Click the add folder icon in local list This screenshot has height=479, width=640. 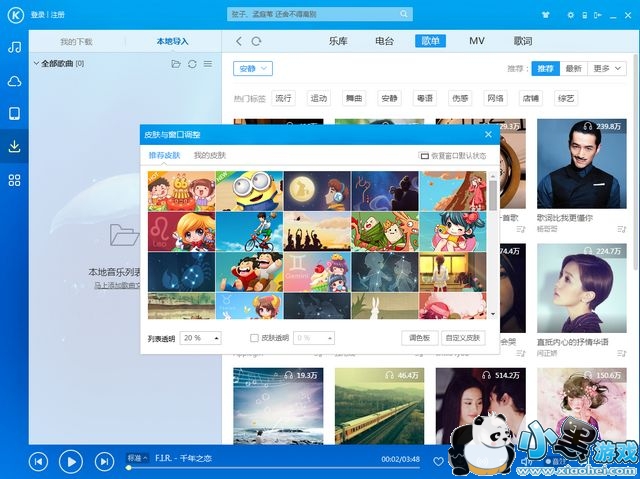pyautogui.click(x=176, y=63)
